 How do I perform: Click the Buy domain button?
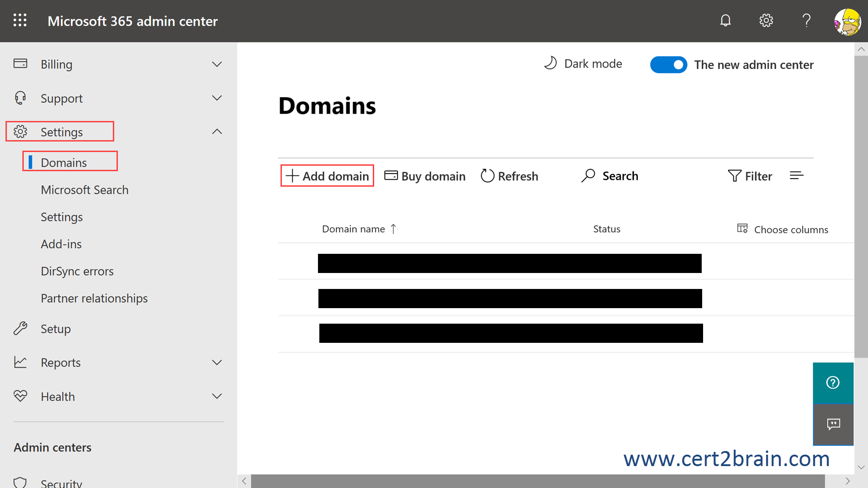(x=425, y=176)
